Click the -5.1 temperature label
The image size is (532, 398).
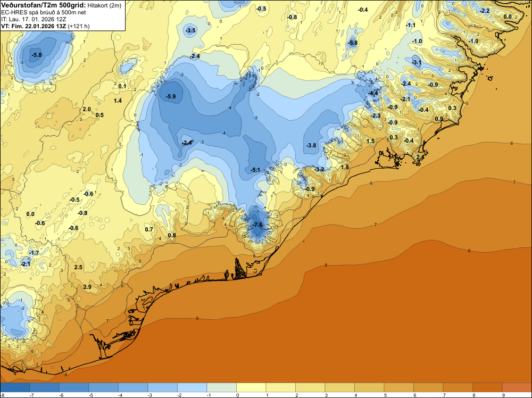(x=255, y=170)
